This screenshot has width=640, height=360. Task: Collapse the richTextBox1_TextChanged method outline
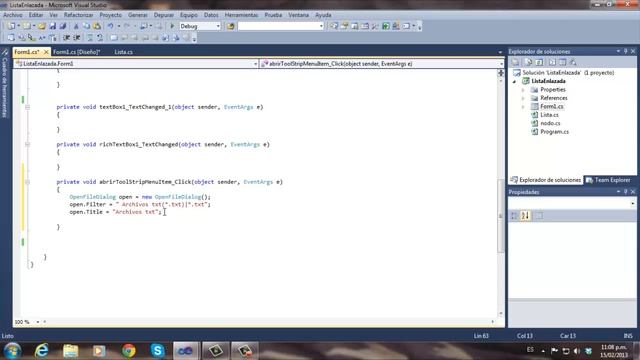pos(27,144)
